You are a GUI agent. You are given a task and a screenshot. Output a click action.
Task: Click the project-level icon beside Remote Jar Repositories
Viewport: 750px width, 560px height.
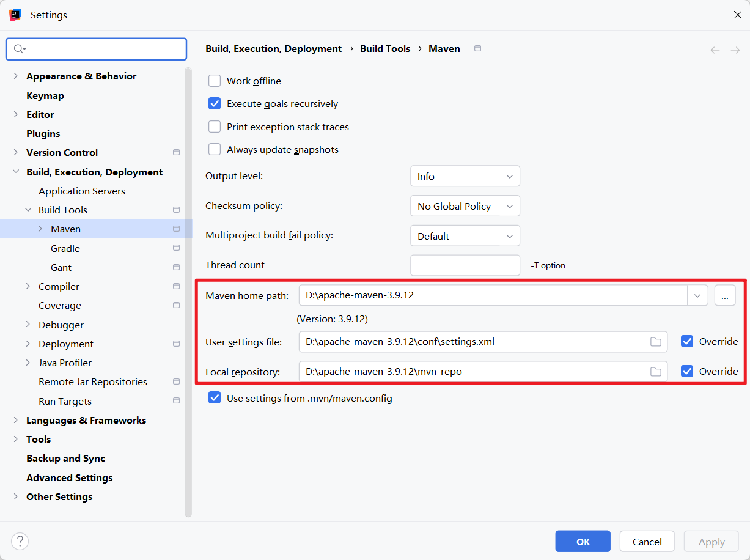coord(176,381)
